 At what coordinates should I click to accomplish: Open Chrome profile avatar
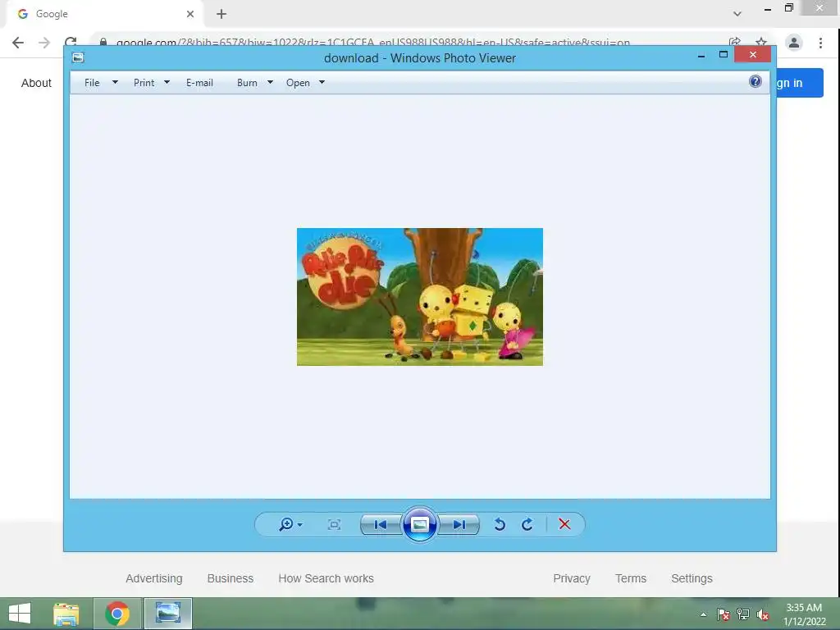(794, 43)
